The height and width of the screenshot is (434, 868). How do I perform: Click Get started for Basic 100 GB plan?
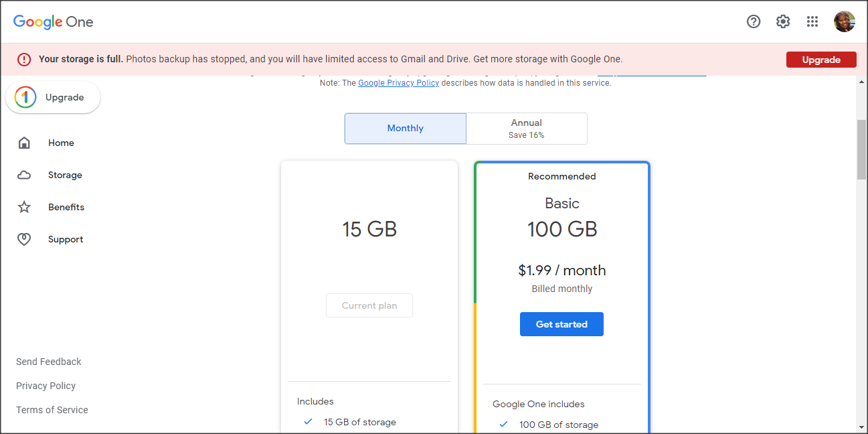[561, 324]
